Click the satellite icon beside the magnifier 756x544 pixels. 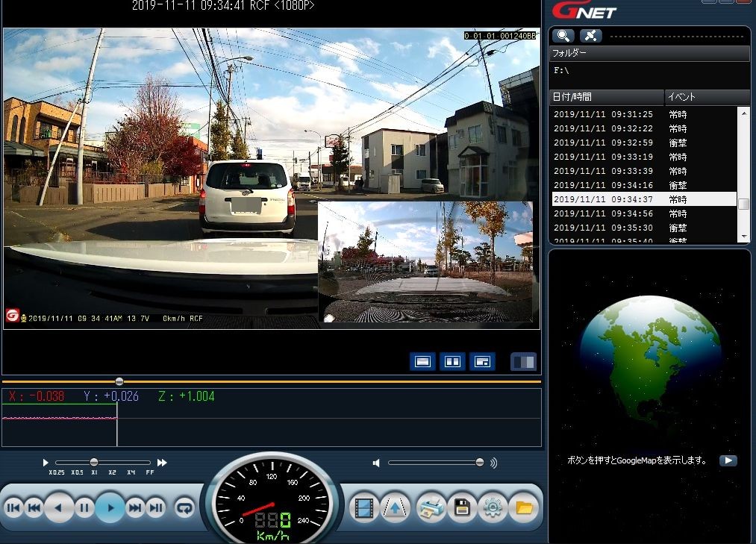pyautogui.click(x=590, y=36)
